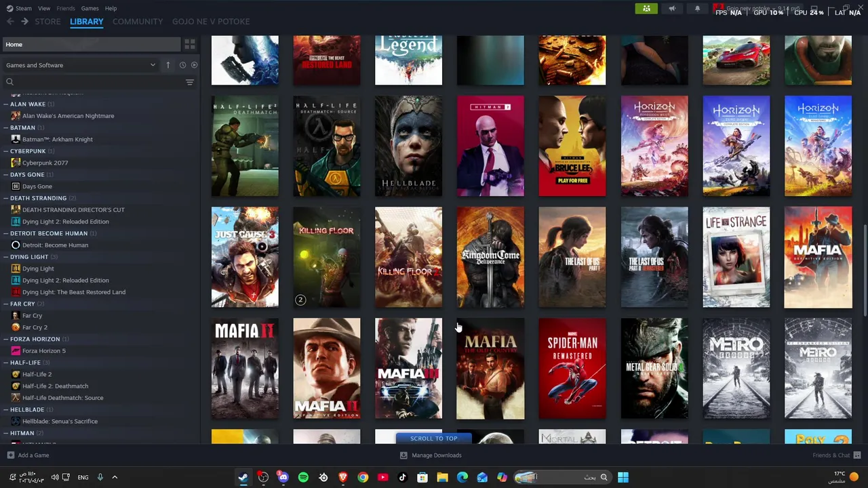Open the announcements megaphone icon

pos(672,9)
